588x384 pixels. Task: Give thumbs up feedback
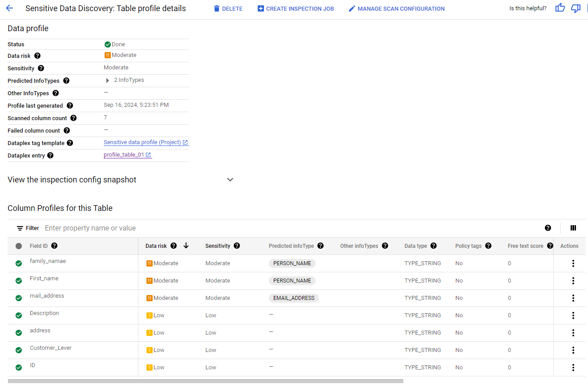(560, 8)
